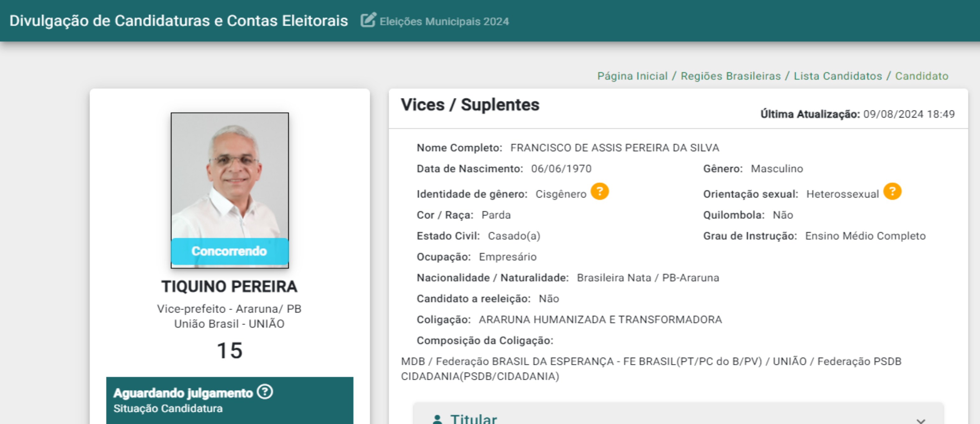
Task: Click the Cisgênero value
Action: pyautogui.click(x=561, y=194)
